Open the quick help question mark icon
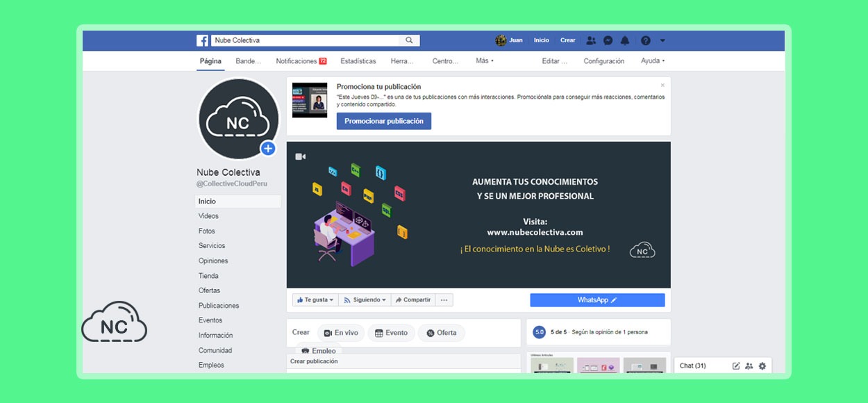Viewport: 868px width, 403px height. (646, 40)
